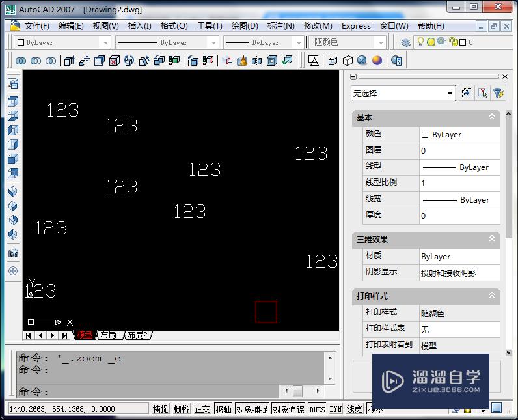
Task: Open the 绘图(D) menu
Action: [245, 26]
